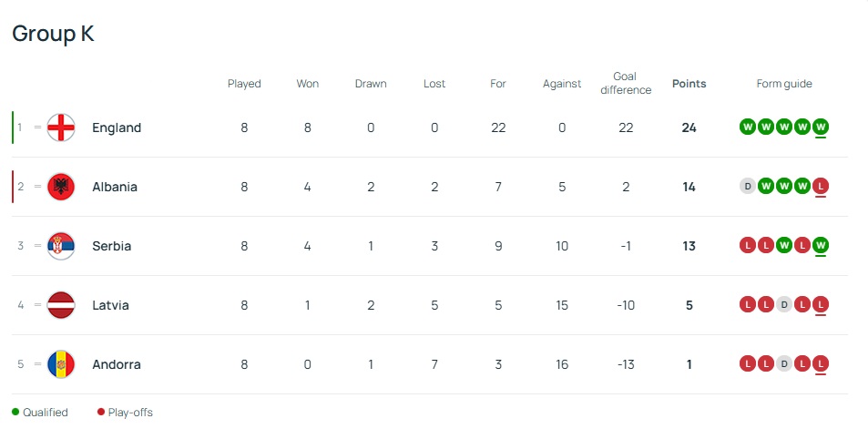Screen dimensions: 868x439
Task: Open the Andorra team name link
Action: (x=117, y=364)
